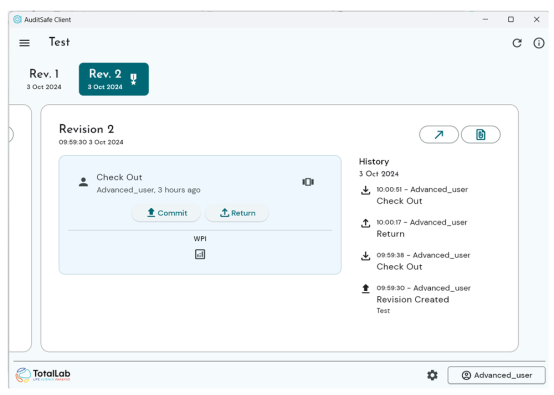Click the Return button

coord(237,213)
